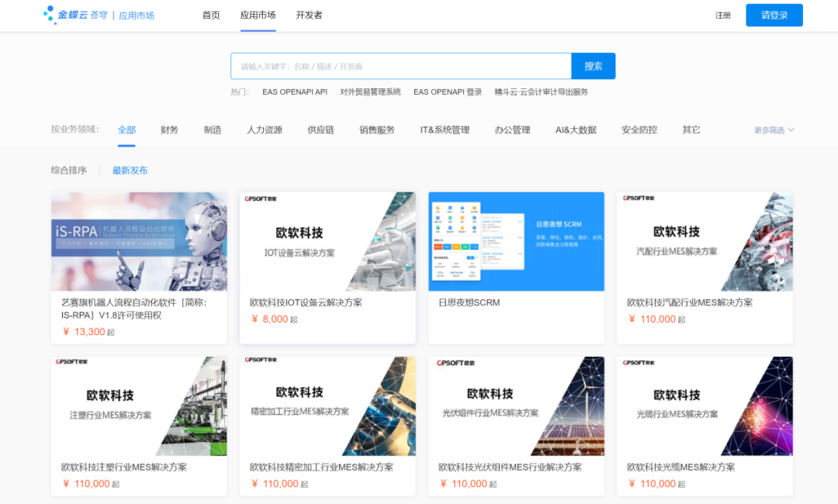
Task: Open the 精密加工行业MES解决方案 thumbnail
Action: (x=327, y=406)
